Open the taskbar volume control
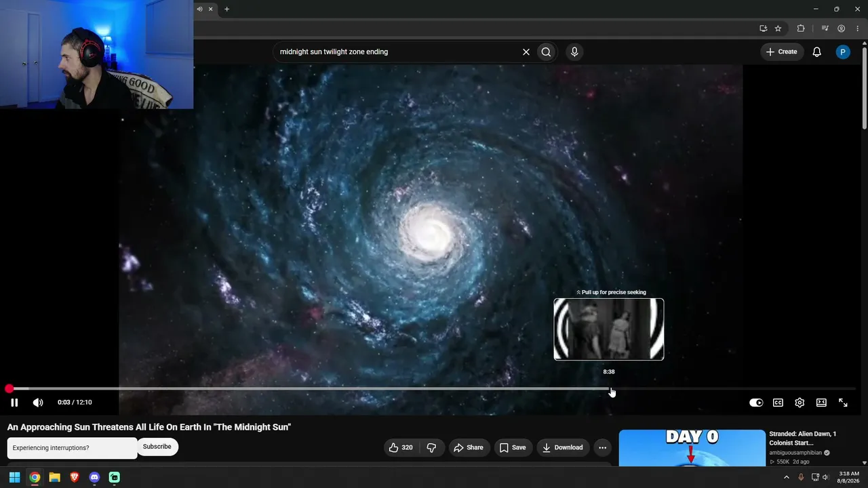Screen dimensions: 868x488 [825, 477]
